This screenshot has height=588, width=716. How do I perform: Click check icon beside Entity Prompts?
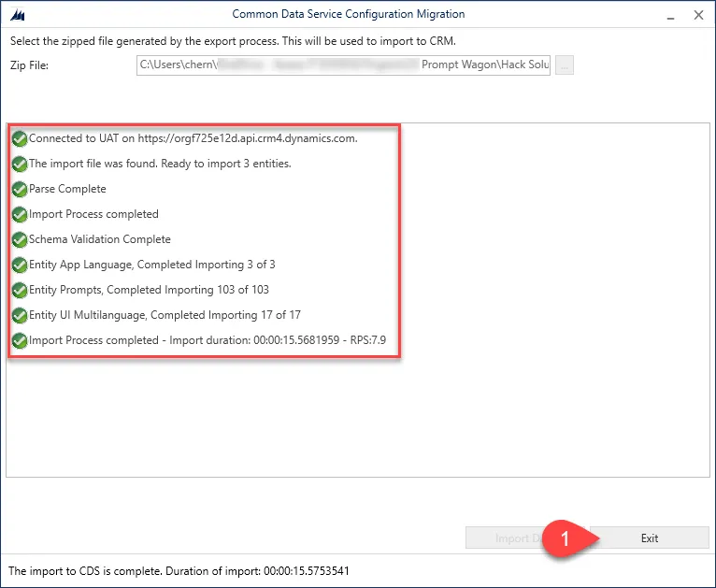[x=20, y=290]
